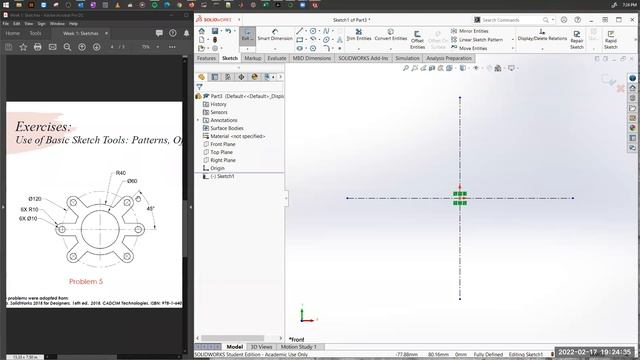Image resolution: width=640 pixels, height=360 pixels.
Task: Click the Repair Sketch tool
Action: pos(577,40)
